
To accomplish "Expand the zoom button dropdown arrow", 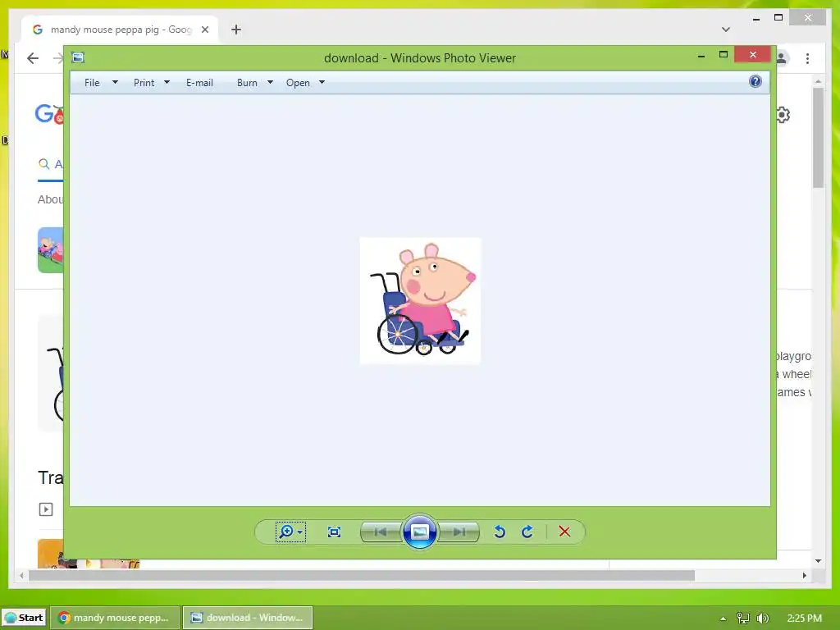I will click(300, 532).
